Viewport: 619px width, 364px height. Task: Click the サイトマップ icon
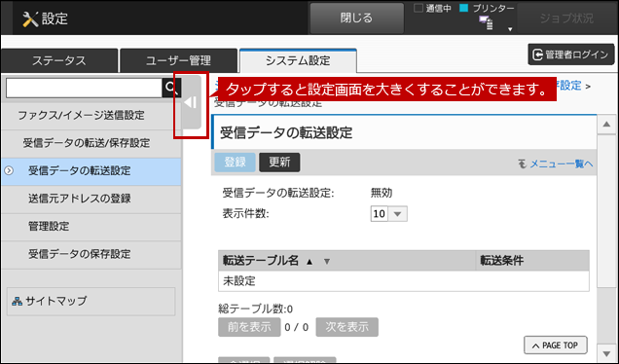pos(17,302)
